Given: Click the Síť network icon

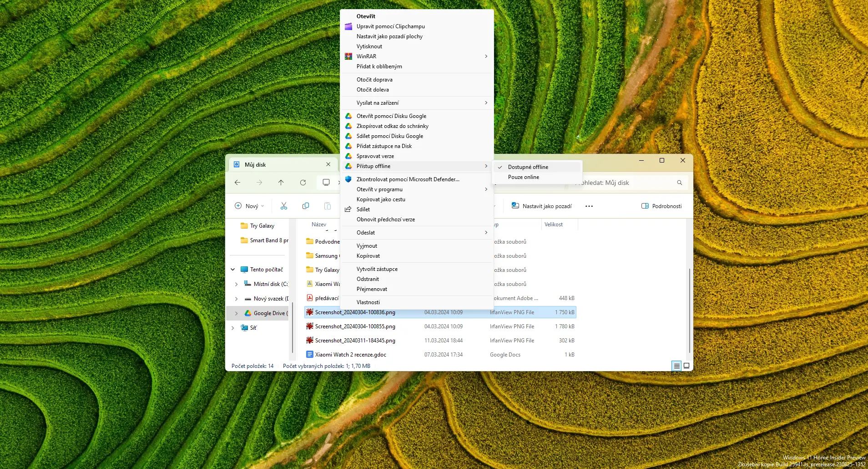Looking at the screenshot, I should pyautogui.click(x=244, y=328).
